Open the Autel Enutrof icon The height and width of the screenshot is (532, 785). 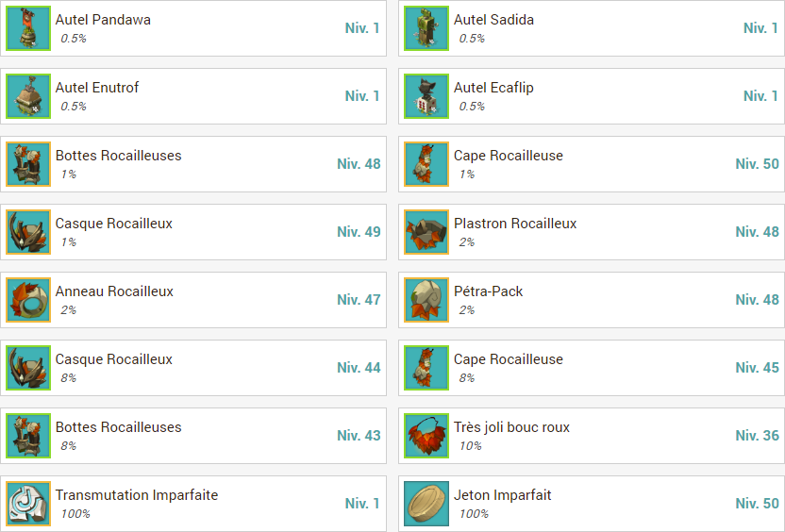28,96
